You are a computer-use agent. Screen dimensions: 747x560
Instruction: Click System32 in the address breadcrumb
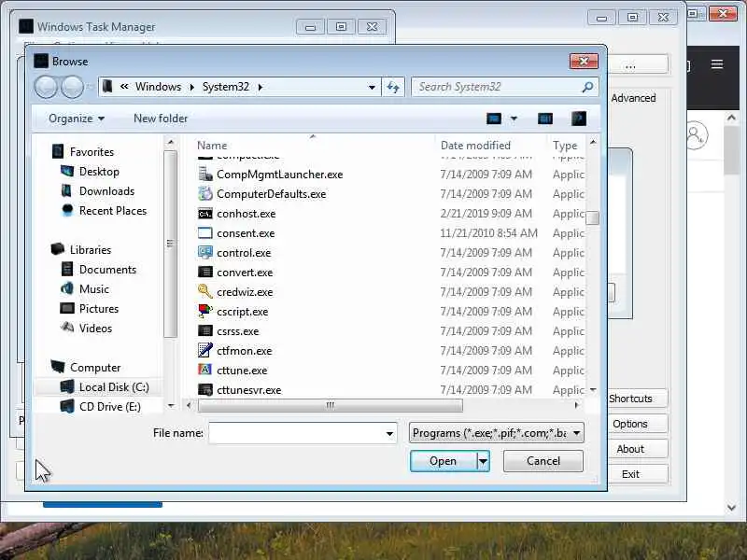[x=226, y=87]
